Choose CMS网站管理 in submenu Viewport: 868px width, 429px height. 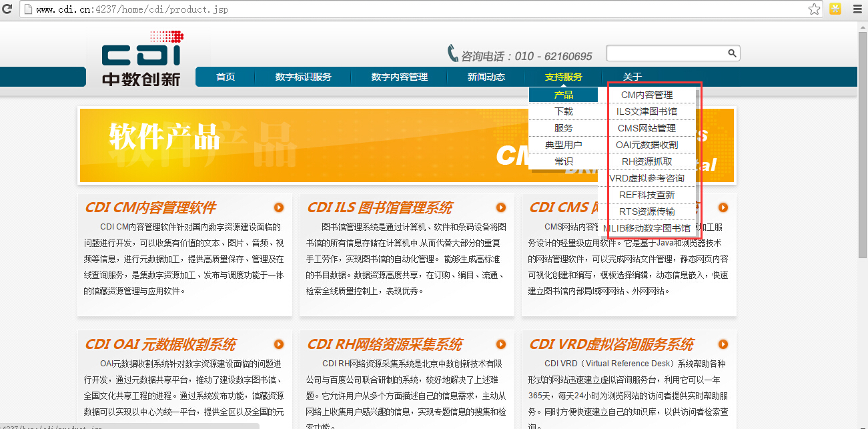pyautogui.click(x=647, y=128)
